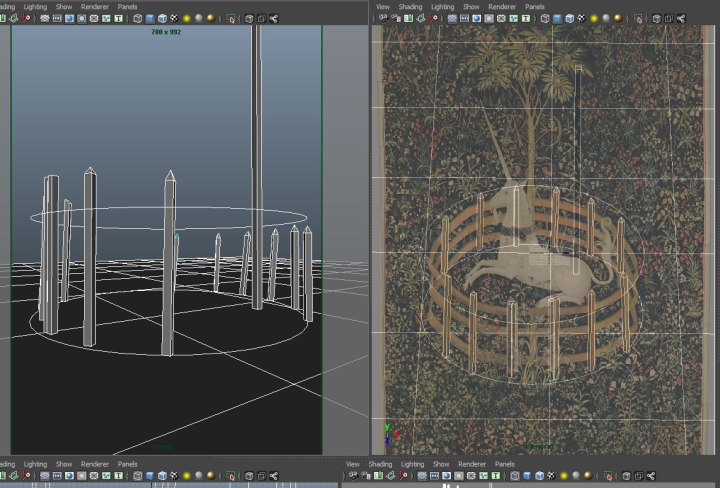Open the Show menu in the top-right panel
Viewport: 720px width, 488px height.
pos(471,6)
